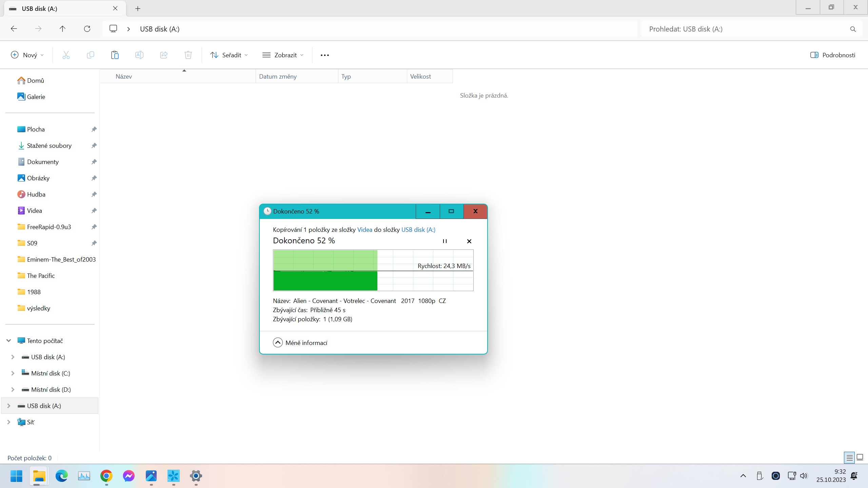Click the search magnifier icon
This screenshot has height=488, width=868.
(853, 29)
